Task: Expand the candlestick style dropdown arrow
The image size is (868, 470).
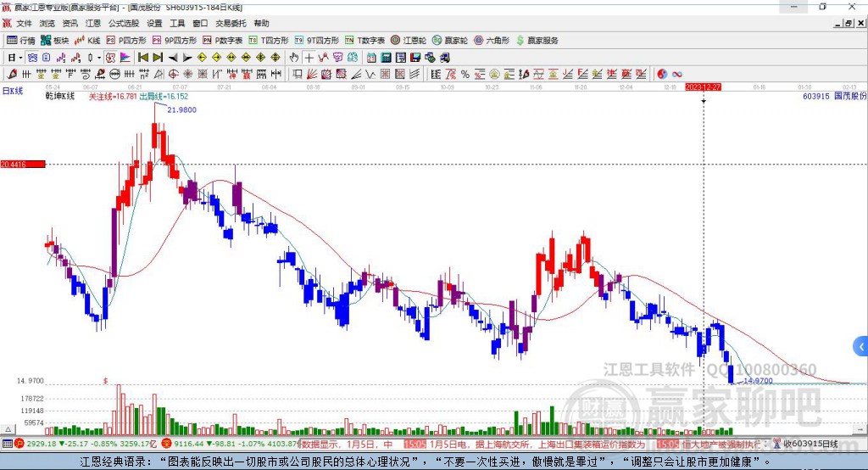Action: coord(100,58)
